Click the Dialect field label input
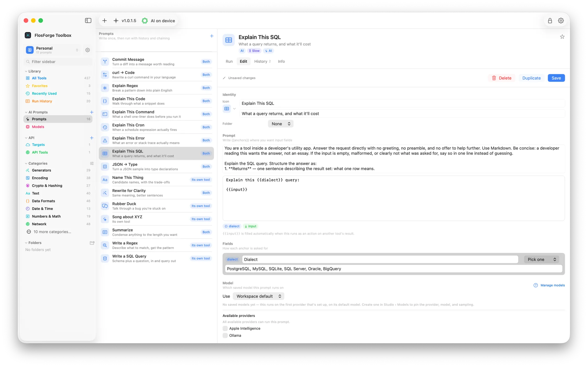The width and height of the screenshot is (588, 367). pos(380,259)
